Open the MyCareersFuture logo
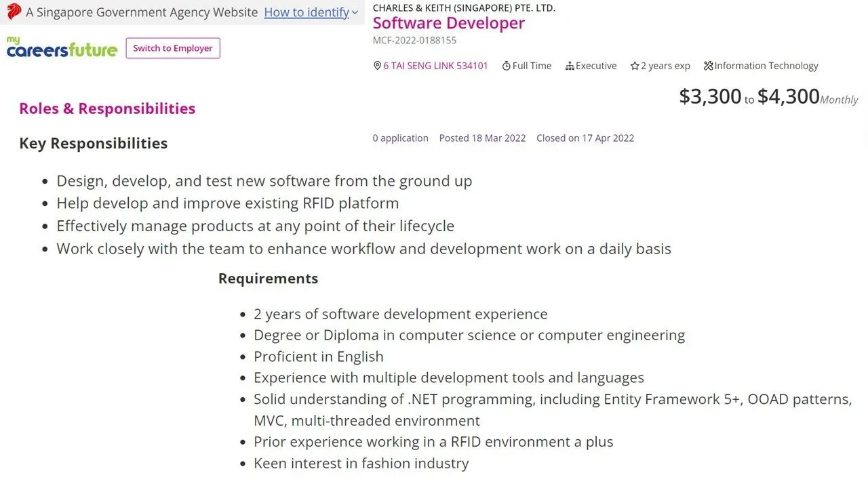This screenshot has height=488, width=868. click(x=62, y=47)
